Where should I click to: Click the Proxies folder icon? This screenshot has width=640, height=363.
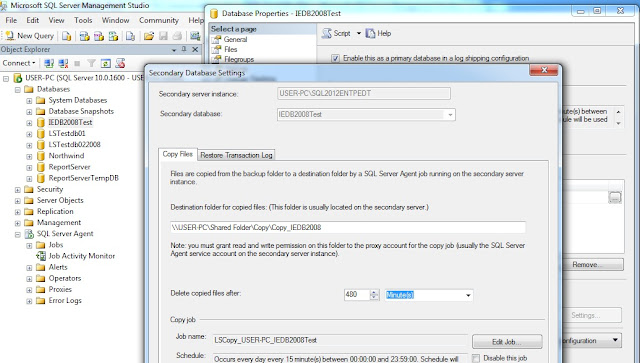40,290
